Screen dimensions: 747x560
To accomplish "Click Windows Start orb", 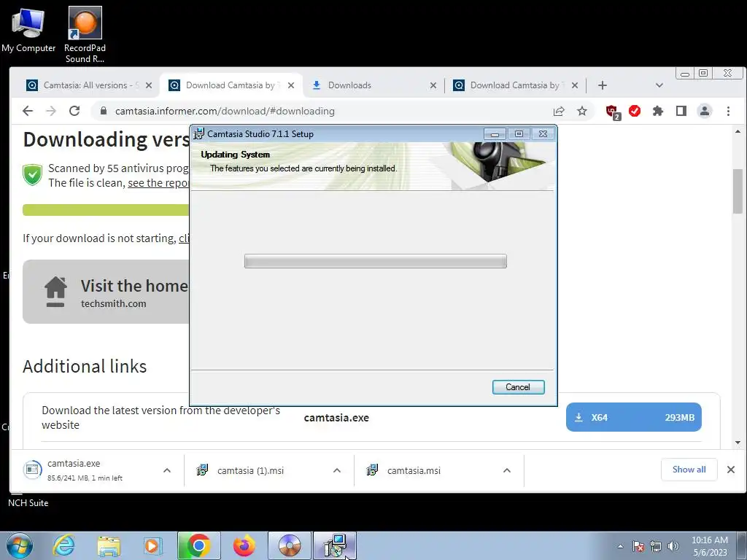I will click(19, 545).
